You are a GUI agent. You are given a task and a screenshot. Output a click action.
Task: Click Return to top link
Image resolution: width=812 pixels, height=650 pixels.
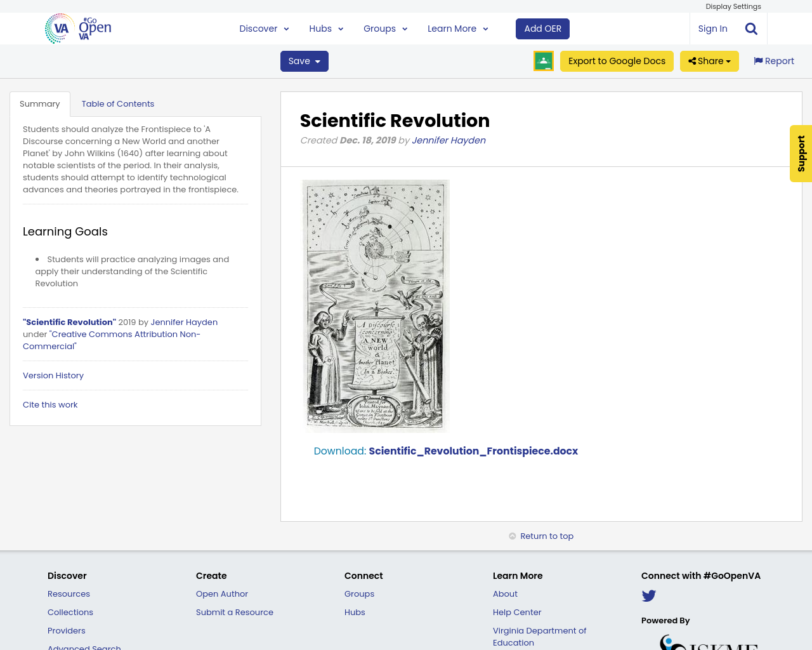pyautogui.click(x=546, y=536)
